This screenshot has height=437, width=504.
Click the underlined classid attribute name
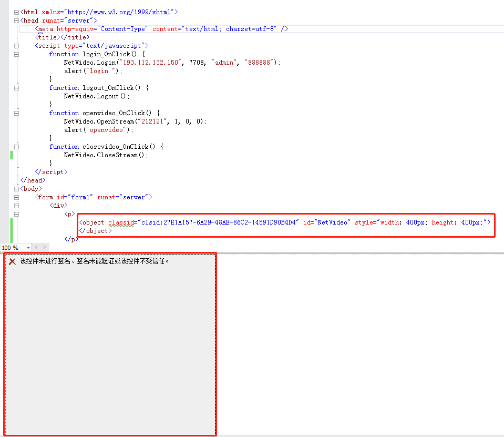coord(121,222)
